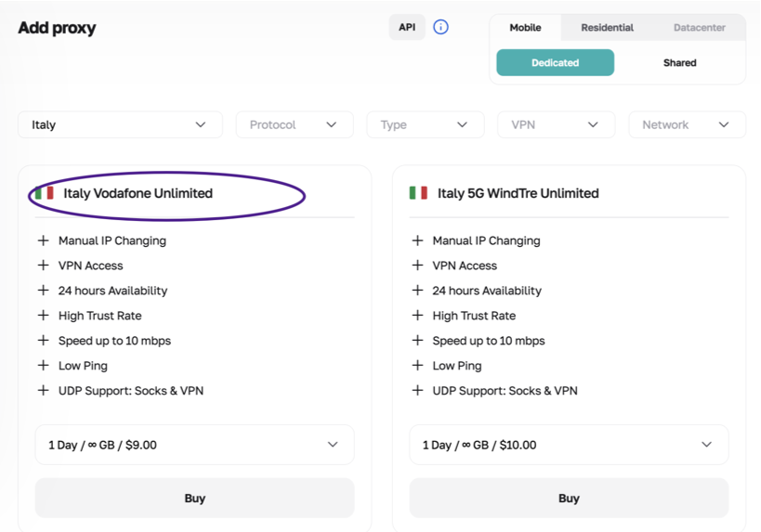This screenshot has width=761, height=532.
Task: Switch to the Residential tab
Action: coord(607,28)
